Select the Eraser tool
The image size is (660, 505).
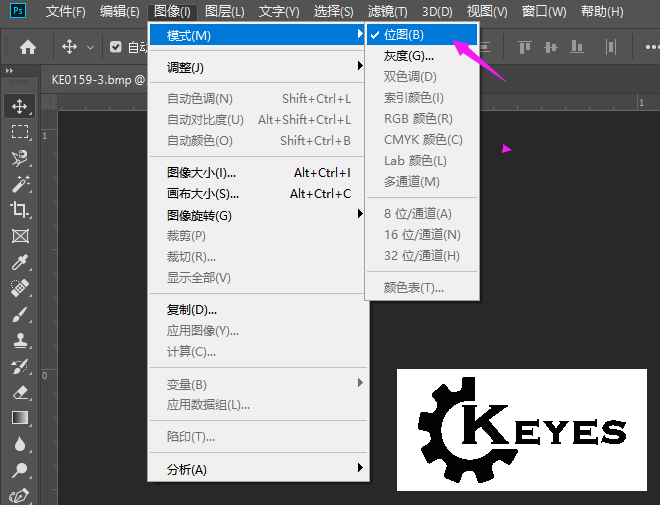pyautogui.click(x=20, y=392)
